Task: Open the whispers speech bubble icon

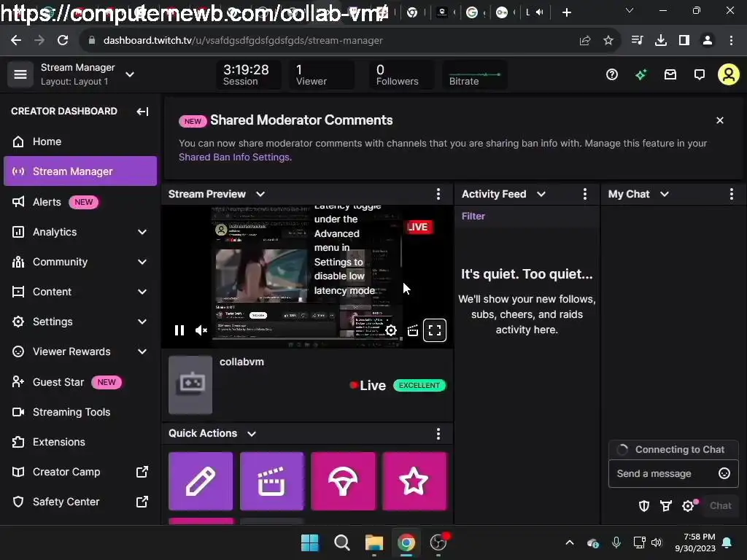Action: tap(700, 74)
